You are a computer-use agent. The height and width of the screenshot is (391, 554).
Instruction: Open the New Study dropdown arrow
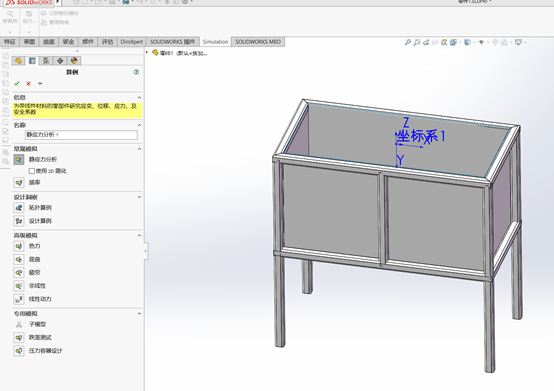(x=10, y=32)
